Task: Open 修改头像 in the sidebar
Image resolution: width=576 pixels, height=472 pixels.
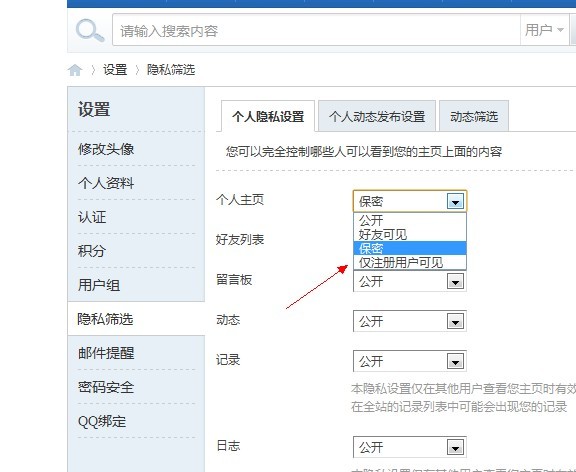Action: click(x=106, y=149)
